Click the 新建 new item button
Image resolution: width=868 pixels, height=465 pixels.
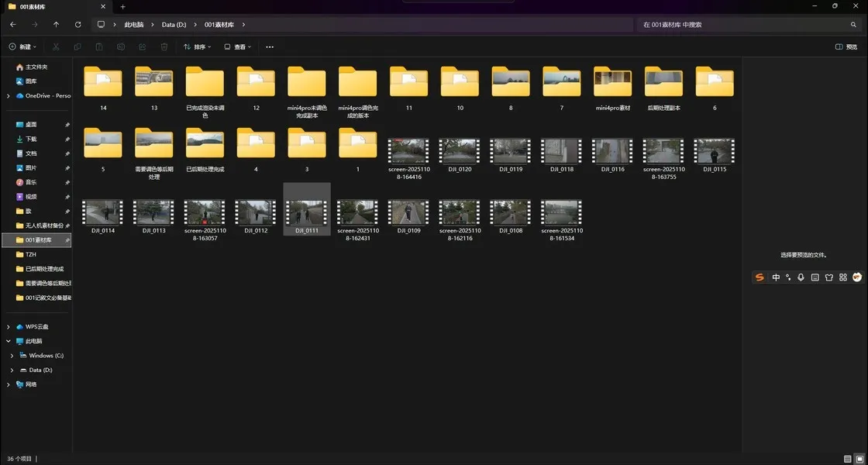(x=22, y=47)
